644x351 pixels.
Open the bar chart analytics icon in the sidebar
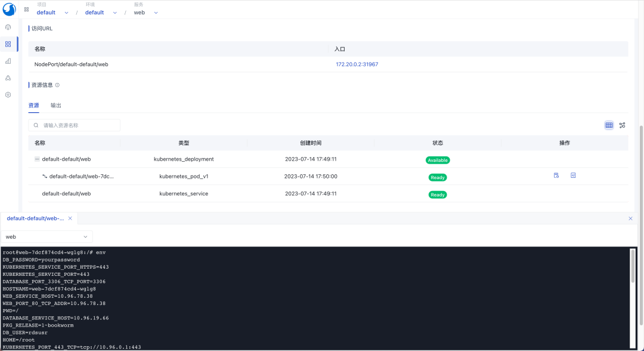click(8, 61)
